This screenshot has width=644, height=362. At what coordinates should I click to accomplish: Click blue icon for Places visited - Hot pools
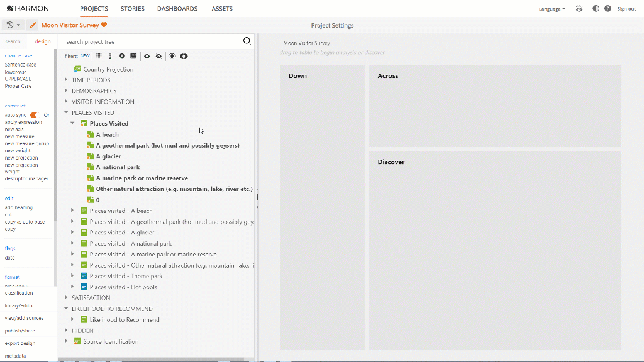pos(84,287)
